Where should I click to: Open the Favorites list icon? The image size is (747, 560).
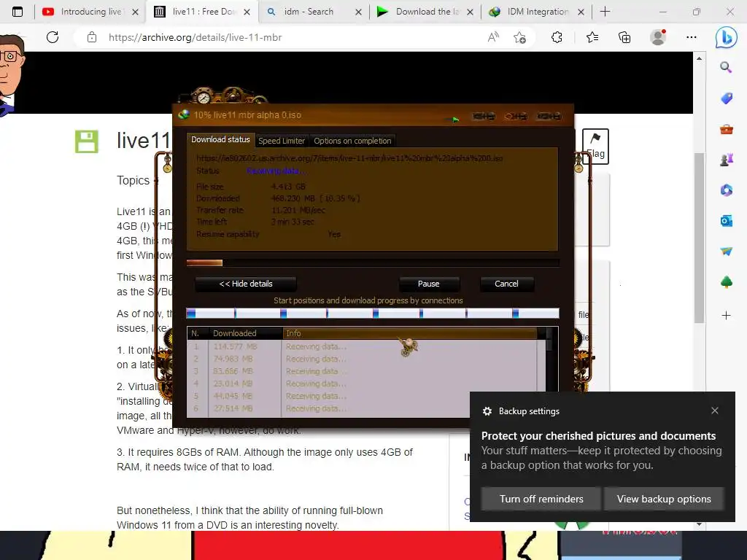(592, 37)
